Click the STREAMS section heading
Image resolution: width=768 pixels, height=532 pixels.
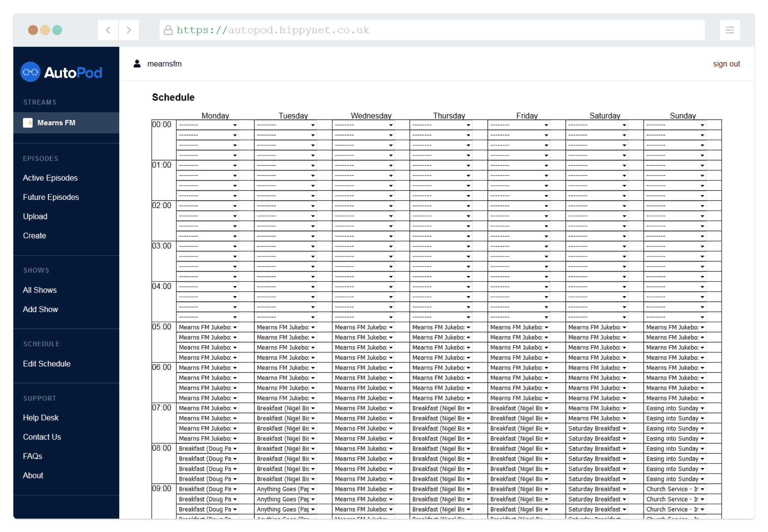[40, 102]
